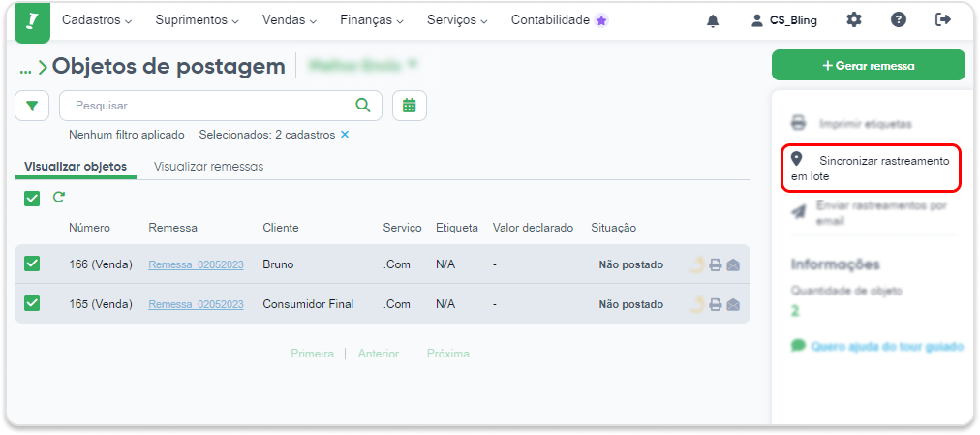Go to Próxima page link
980x435 pixels.
[448, 354]
